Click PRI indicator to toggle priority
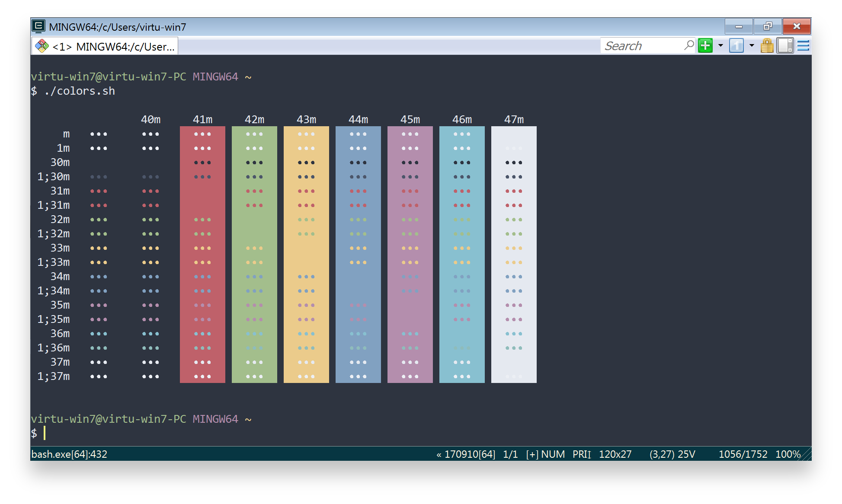The image size is (842, 504). (579, 454)
